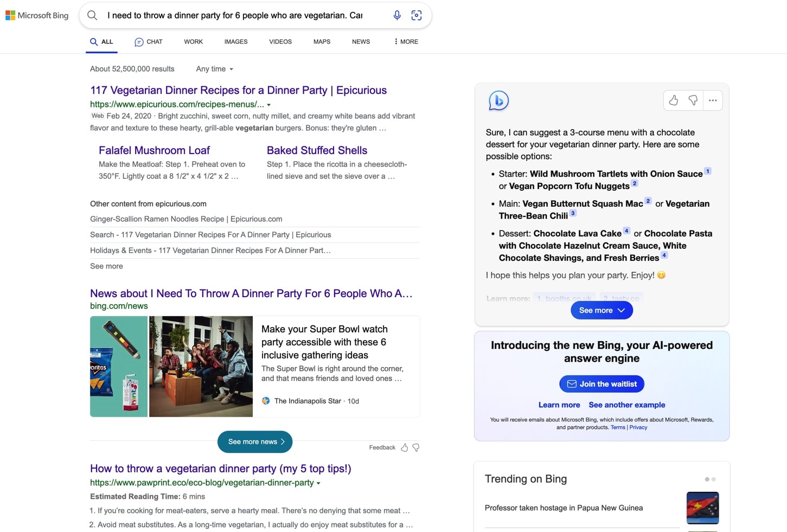
Task: Click the trending carousel dots indicator
Action: pos(710,479)
